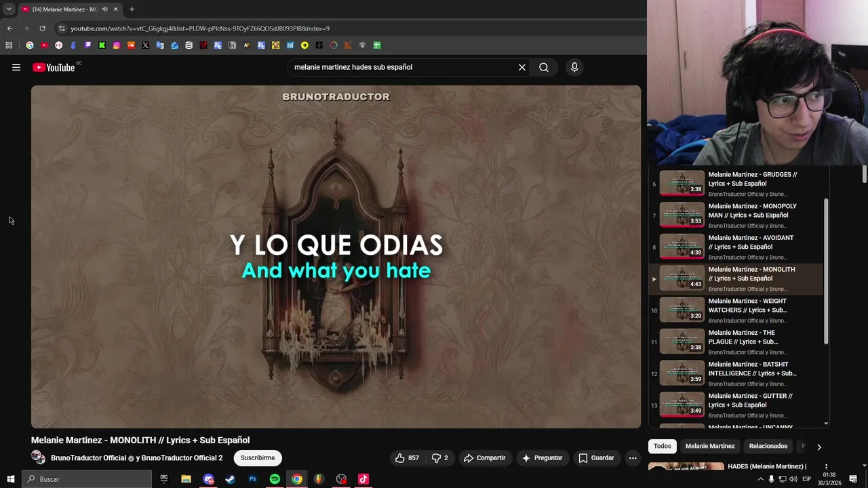Select the Melanie Martinez filter chip
Image resolution: width=868 pixels, height=488 pixels.
[x=710, y=446]
